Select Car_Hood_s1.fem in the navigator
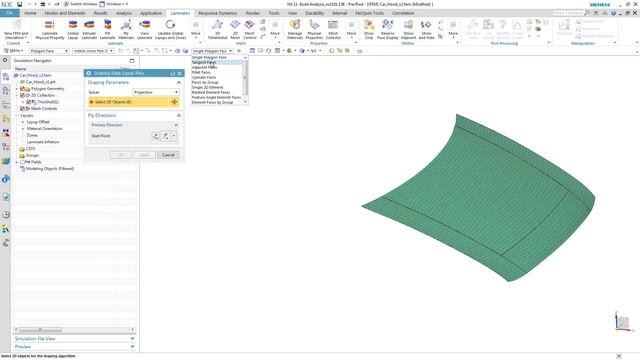The height and width of the screenshot is (360, 640). [x=36, y=76]
